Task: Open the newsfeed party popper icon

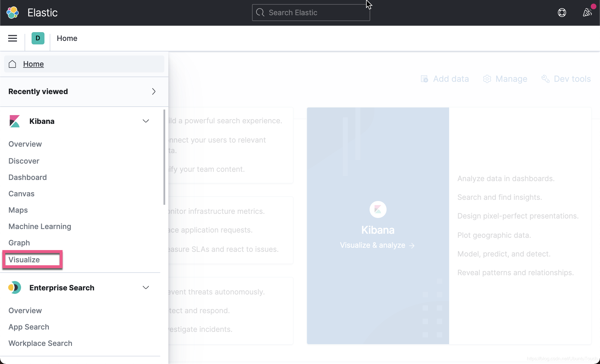Action: pos(587,13)
